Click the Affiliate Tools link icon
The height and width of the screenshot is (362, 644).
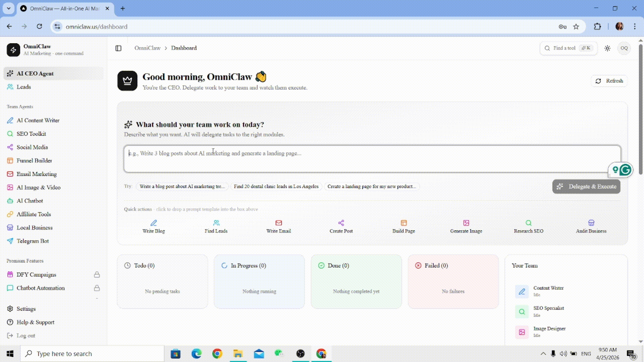[10, 214]
